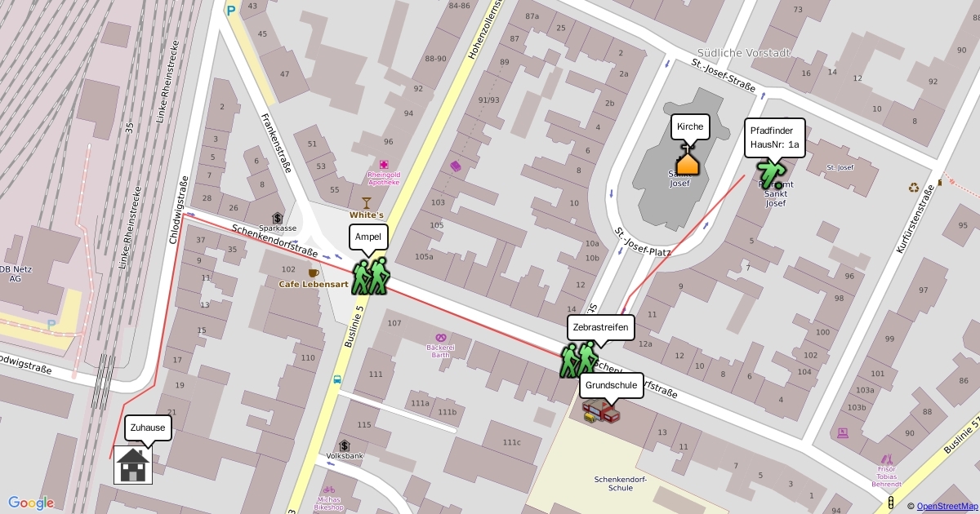Click the Rheingold Apotheke pharmacy cross icon

(384, 165)
